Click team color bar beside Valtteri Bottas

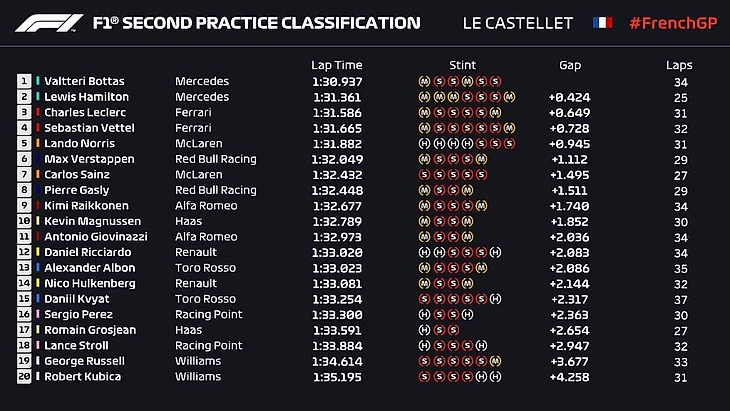(x=39, y=81)
